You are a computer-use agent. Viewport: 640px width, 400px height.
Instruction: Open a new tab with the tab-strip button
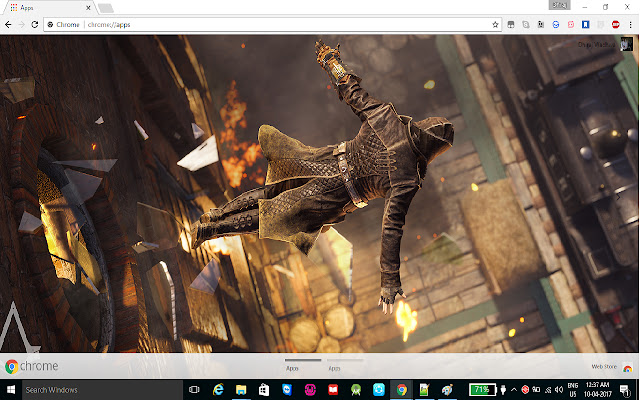106,8
